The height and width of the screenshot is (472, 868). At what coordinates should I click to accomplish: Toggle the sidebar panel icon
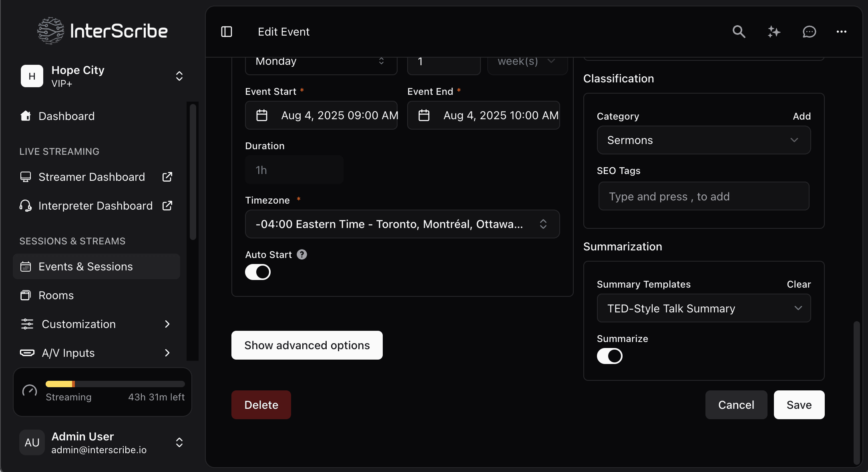227,32
